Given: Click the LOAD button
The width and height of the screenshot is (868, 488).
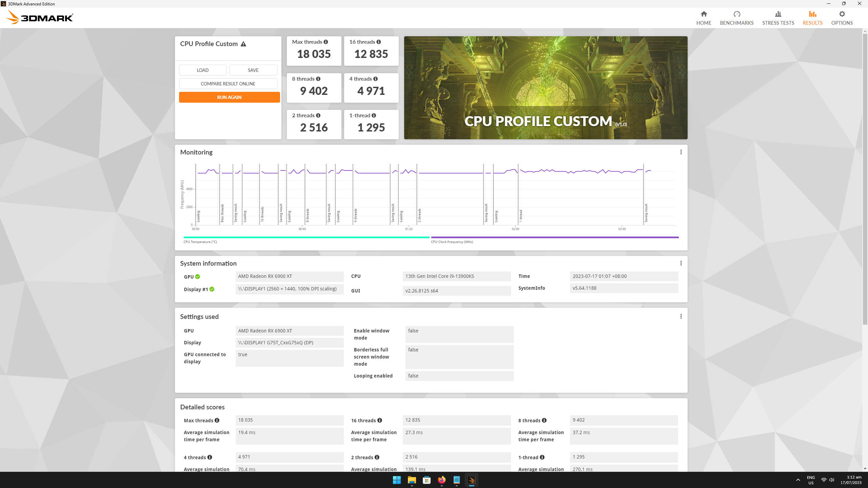Looking at the screenshot, I should 203,70.
